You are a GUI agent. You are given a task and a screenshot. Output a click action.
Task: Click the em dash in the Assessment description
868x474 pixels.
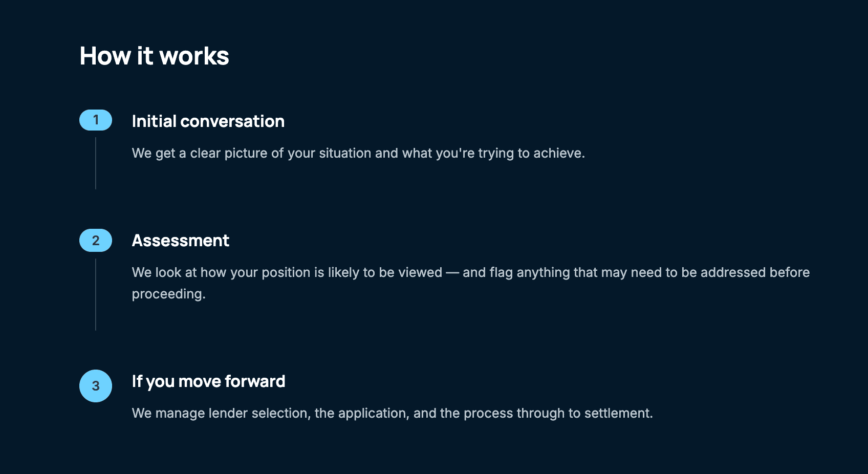(x=452, y=272)
